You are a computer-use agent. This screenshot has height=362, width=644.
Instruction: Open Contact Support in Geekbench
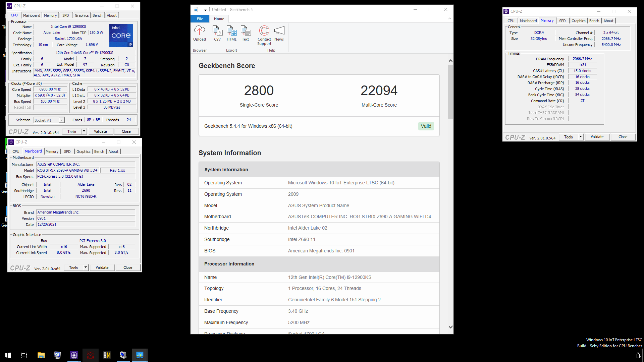pyautogui.click(x=264, y=35)
